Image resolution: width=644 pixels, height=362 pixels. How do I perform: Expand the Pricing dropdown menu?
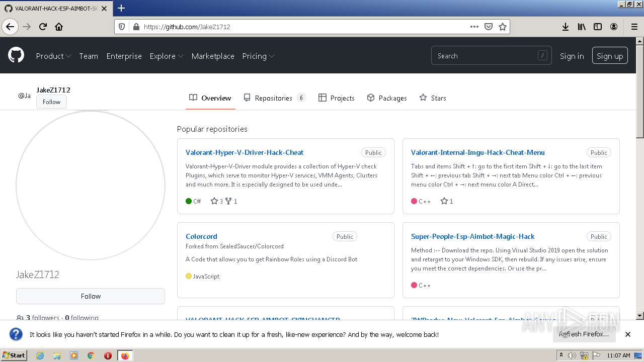258,56
